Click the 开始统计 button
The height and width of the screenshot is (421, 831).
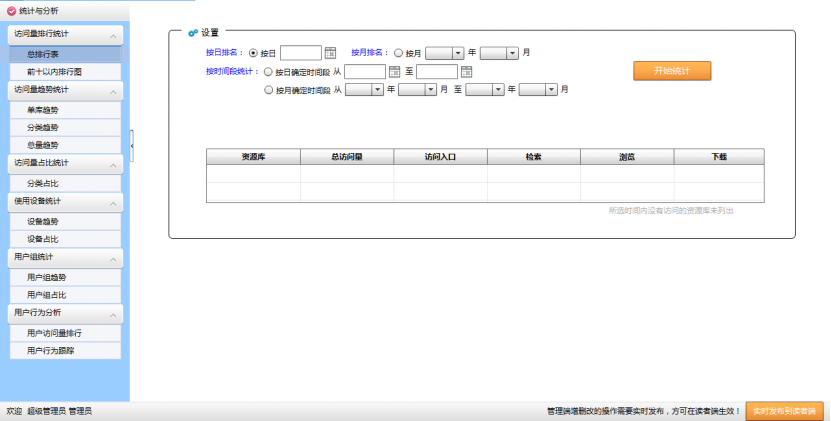tap(671, 71)
